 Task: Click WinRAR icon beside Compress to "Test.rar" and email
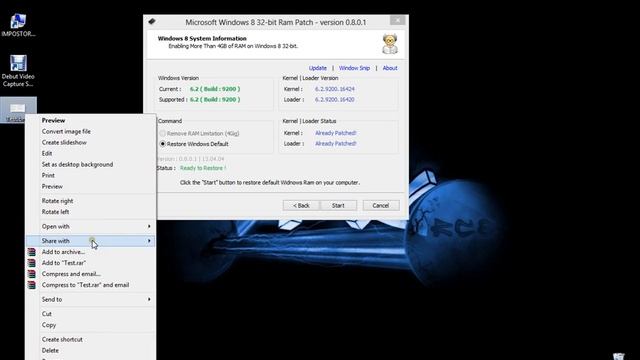click(31, 285)
